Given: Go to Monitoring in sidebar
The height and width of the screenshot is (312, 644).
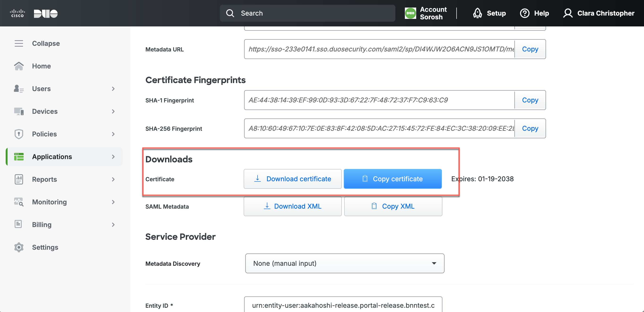Looking at the screenshot, I should click(49, 202).
